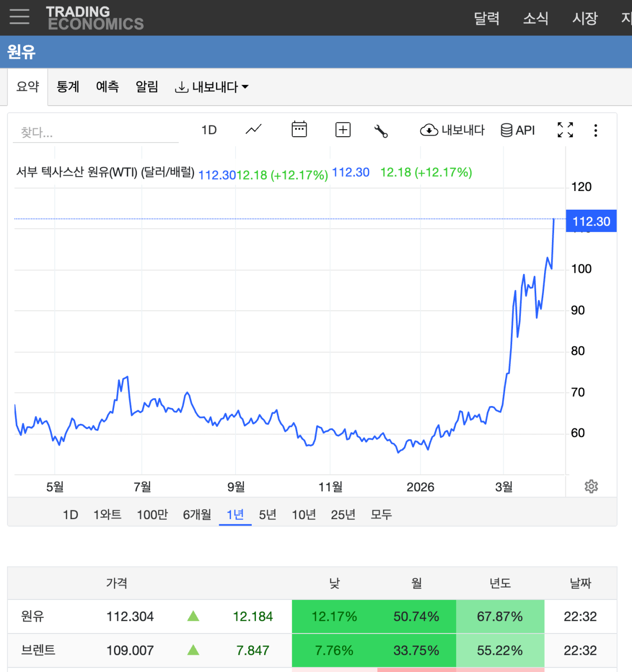632x672 pixels.
Task: Open the 1D interval dropdown
Action: point(209,130)
